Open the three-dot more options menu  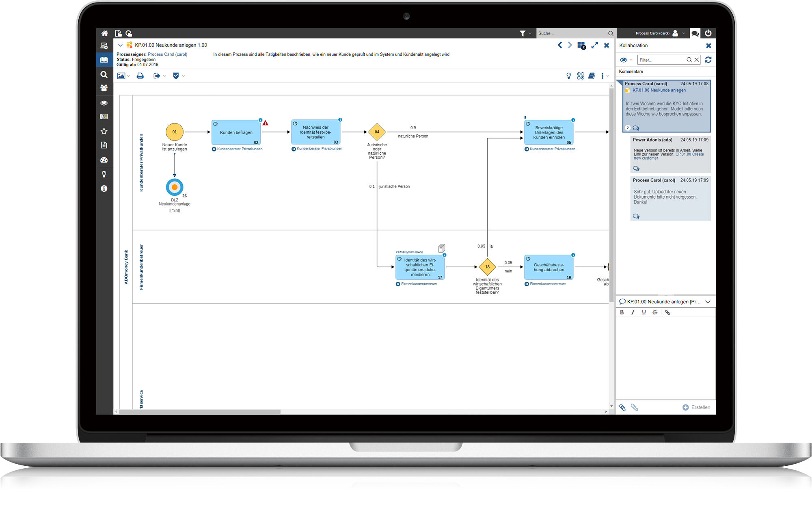tap(603, 76)
